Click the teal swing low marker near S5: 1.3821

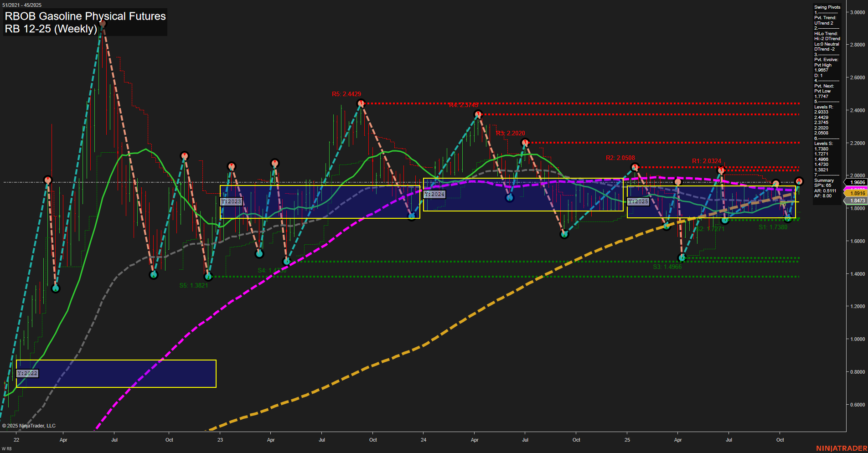click(209, 276)
